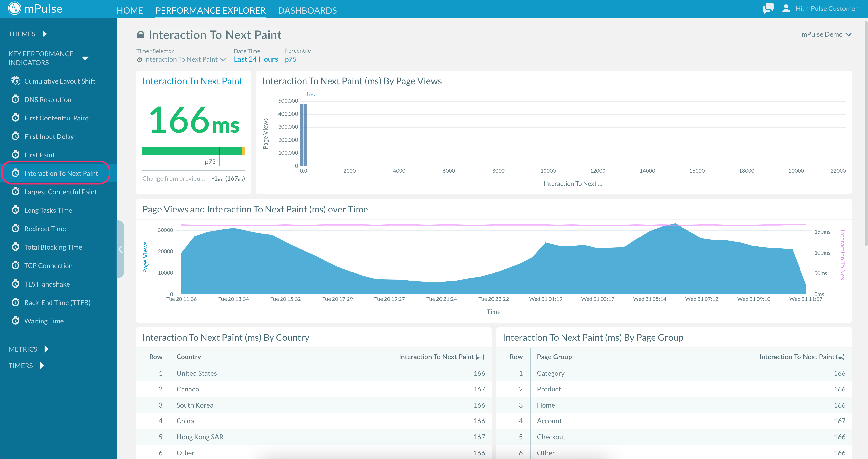Screen dimensions: 868x459
Task: Click the stopwatch icon next to First Paint
Action: click(16, 154)
